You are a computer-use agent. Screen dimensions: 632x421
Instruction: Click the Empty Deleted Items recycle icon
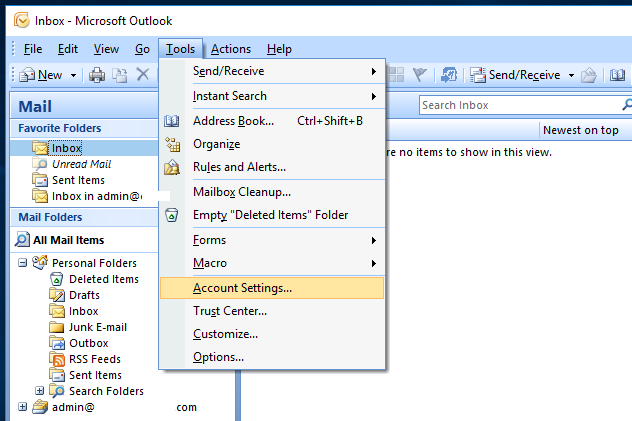click(172, 215)
